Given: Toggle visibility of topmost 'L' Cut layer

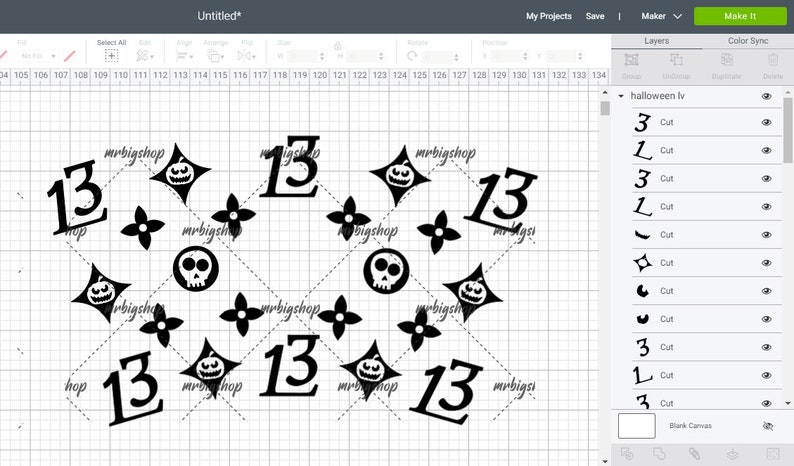Looking at the screenshot, I should 767,150.
